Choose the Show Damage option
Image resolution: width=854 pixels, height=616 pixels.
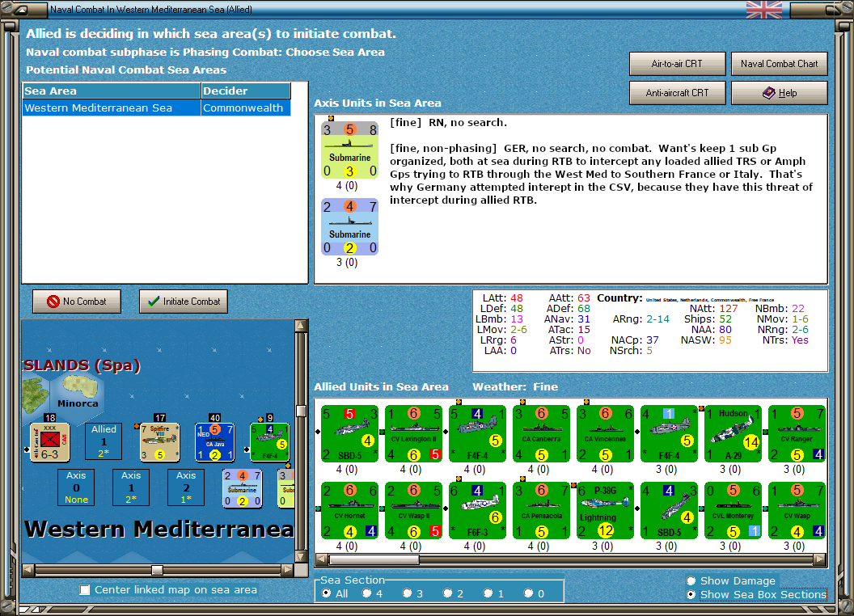pyautogui.click(x=691, y=580)
